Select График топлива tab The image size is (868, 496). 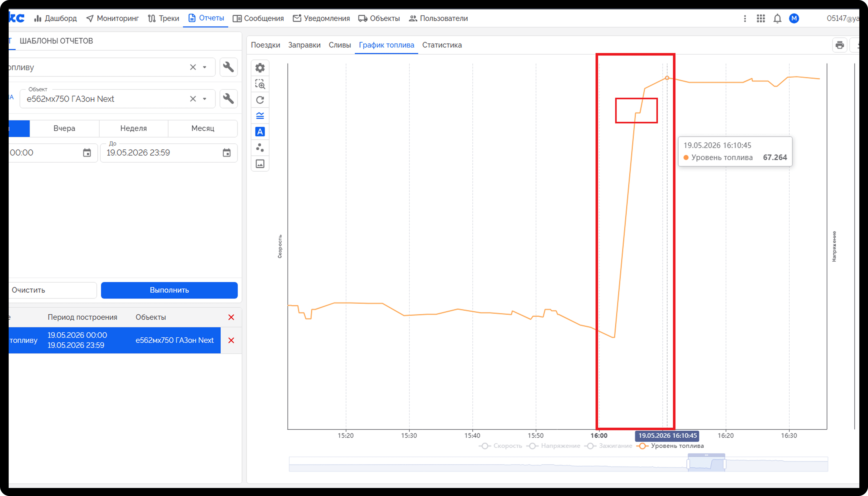pos(386,45)
